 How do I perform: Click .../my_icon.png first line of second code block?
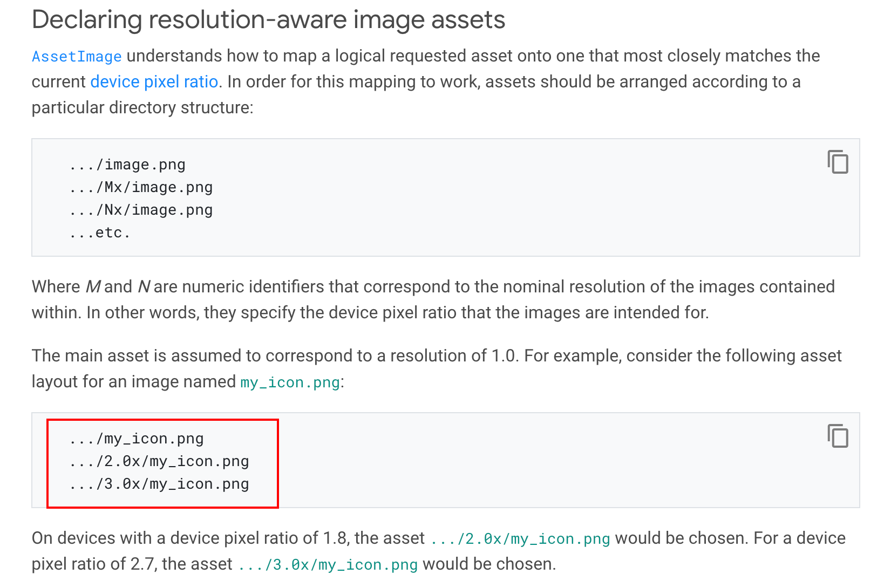pos(137,439)
